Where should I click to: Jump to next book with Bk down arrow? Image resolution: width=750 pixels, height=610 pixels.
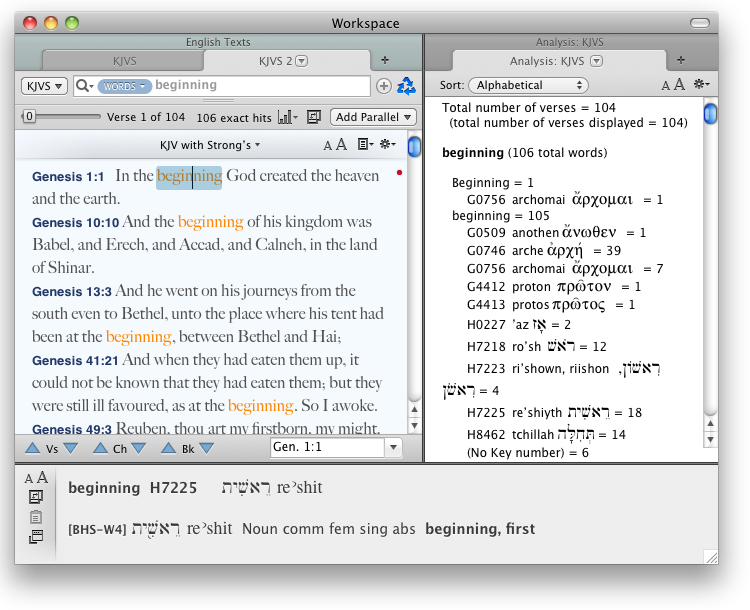(204, 449)
